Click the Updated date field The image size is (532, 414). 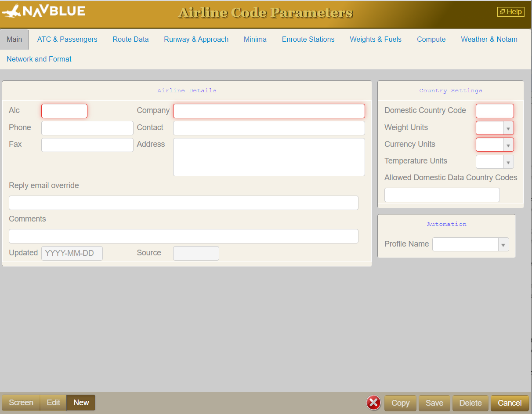(72, 253)
